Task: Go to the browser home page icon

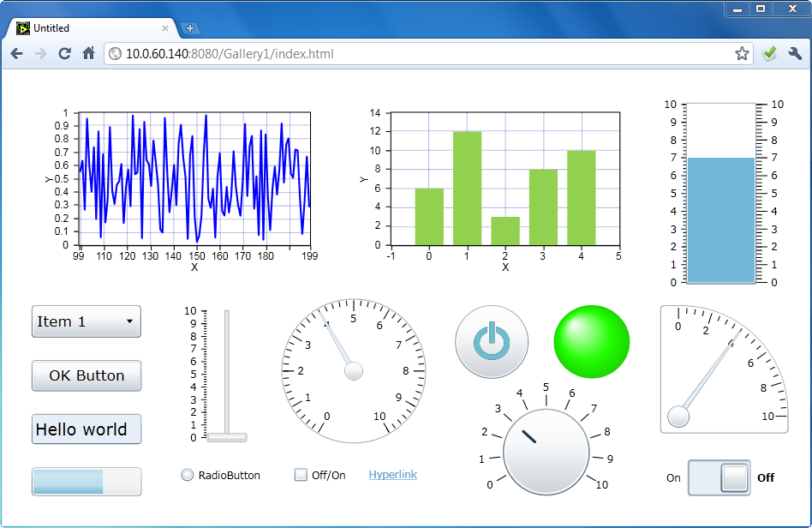Action: click(88, 54)
